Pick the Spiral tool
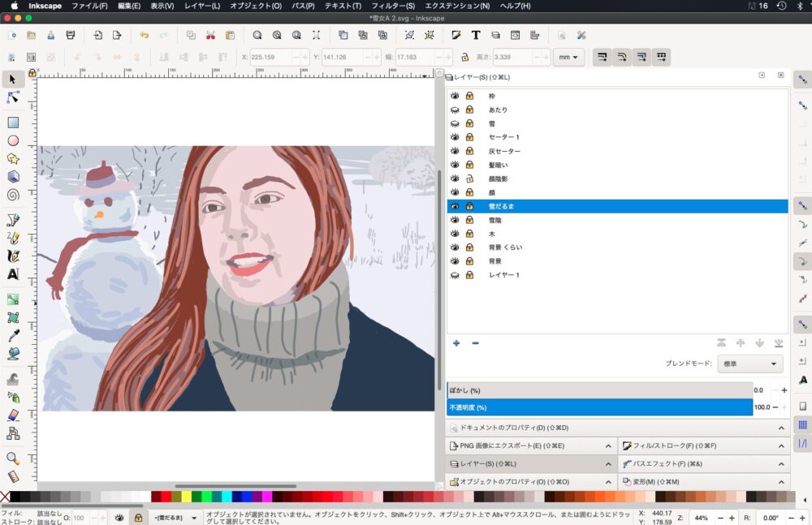Screen dimensions: 812x525 click(x=13, y=195)
